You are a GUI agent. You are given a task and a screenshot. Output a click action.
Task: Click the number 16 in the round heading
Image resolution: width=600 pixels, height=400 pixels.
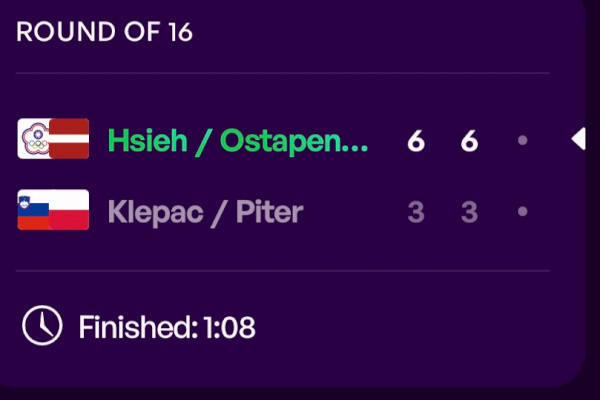coord(180,31)
